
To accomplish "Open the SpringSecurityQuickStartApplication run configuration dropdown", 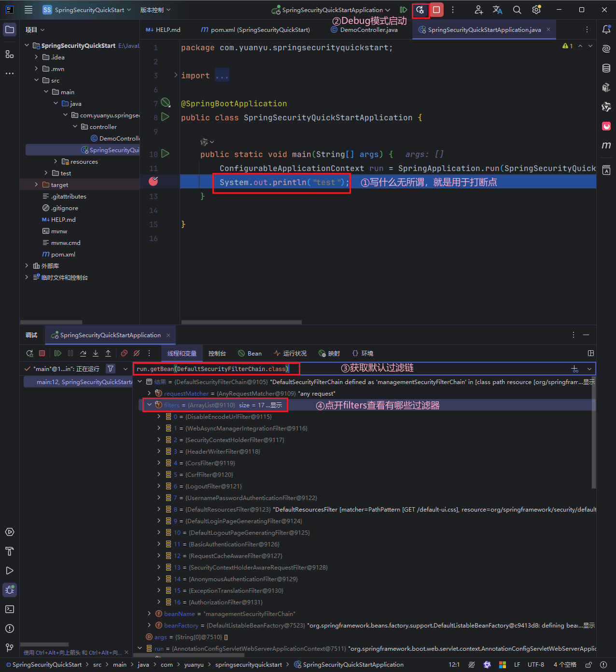I will (x=332, y=10).
